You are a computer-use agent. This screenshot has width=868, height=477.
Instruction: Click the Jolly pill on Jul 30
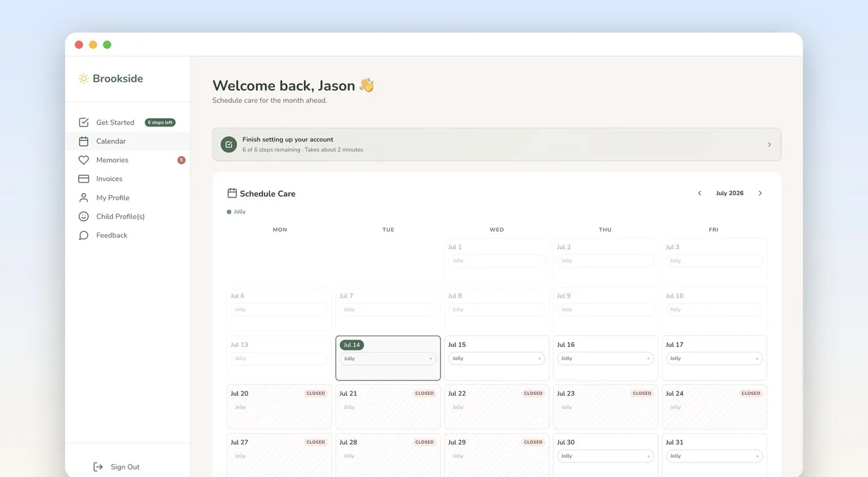tap(605, 457)
